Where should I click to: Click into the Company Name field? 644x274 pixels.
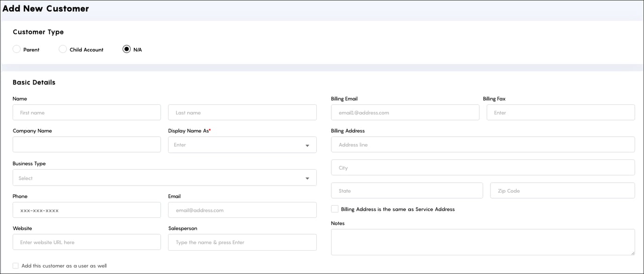tap(87, 144)
